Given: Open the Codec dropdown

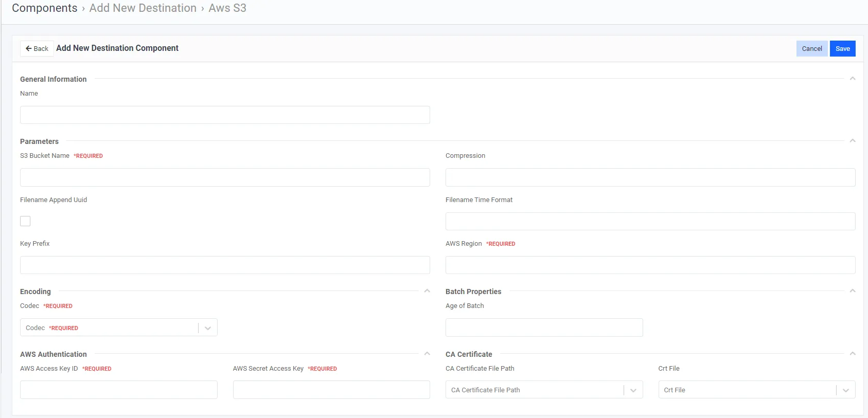Looking at the screenshot, I should (119, 328).
